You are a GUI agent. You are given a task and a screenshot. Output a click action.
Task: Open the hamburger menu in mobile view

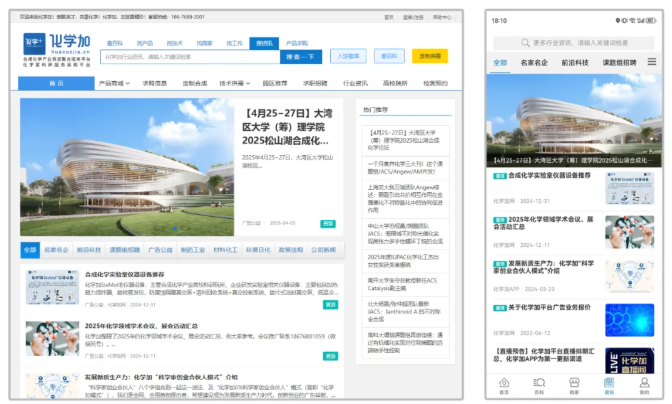pos(652,62)
